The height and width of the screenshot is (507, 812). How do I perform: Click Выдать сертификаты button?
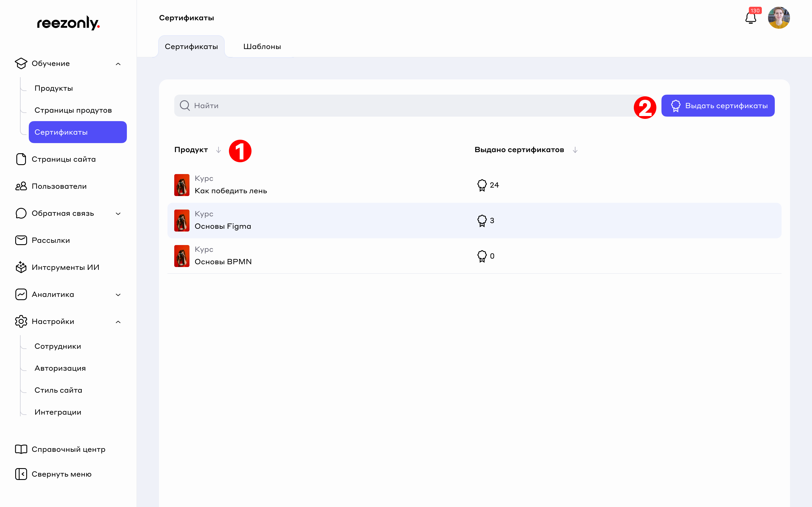718,106
